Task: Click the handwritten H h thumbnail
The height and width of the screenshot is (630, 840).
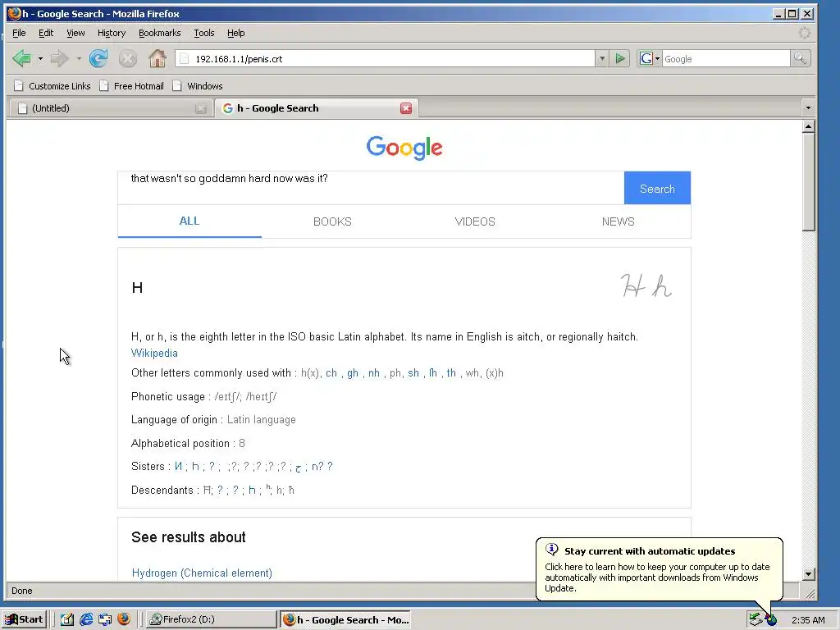Action: pyautogui.click(x=646, y=285)
